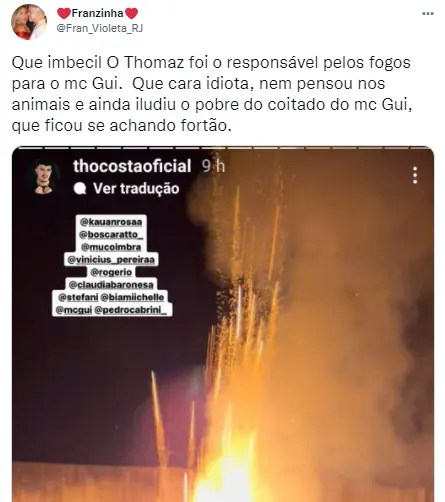Click the translation speech bubble icon
Viewport: 445px width, 502px height.
[80, 189]
